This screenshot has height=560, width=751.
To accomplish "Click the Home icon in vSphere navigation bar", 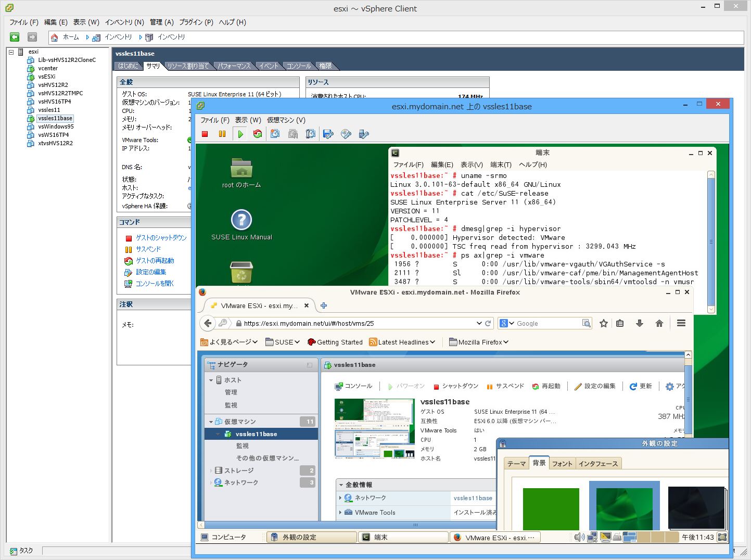I will (x=55, y=37).
